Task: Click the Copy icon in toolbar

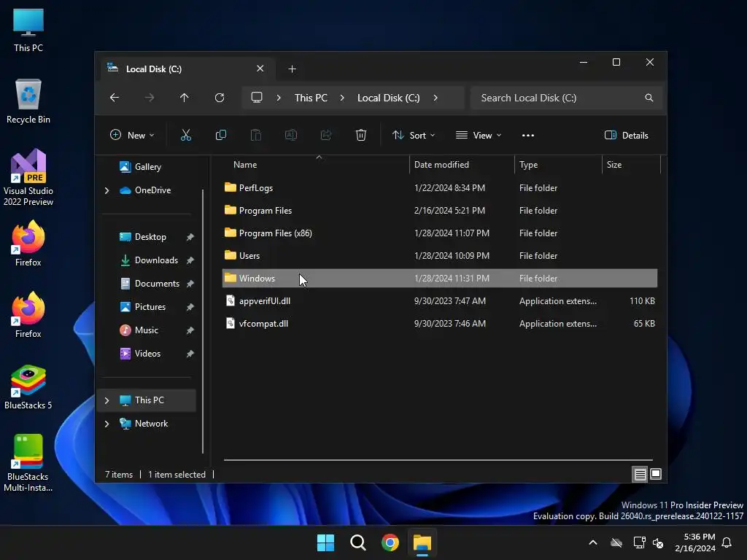Action: [x=220, y=135]
